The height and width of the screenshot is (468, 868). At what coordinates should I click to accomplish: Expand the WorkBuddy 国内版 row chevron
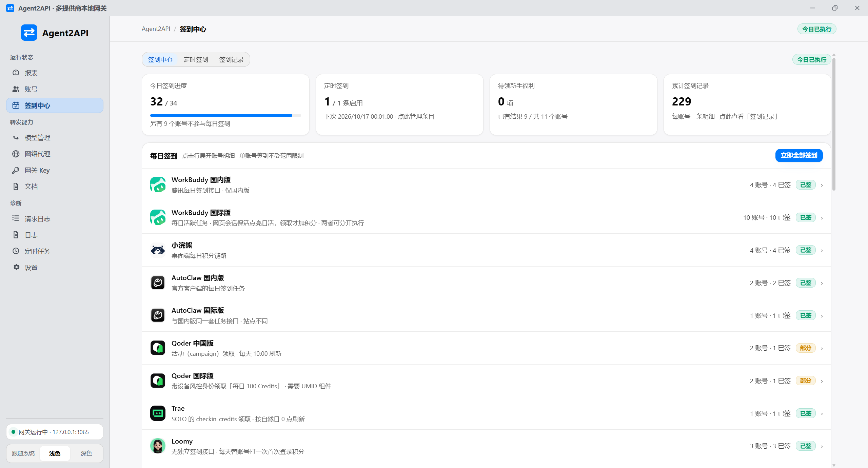tap(822, 185)
